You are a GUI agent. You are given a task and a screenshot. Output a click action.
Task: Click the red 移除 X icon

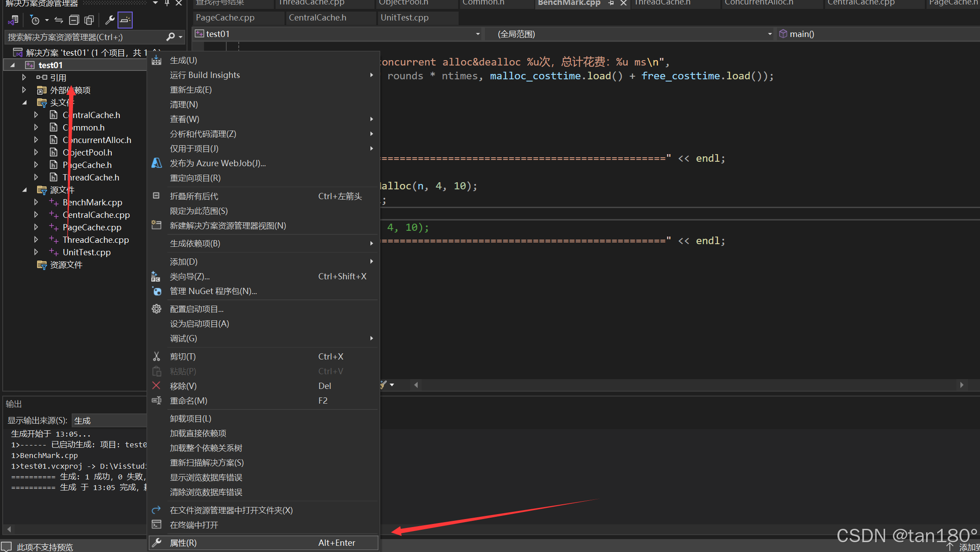[156, 385]
